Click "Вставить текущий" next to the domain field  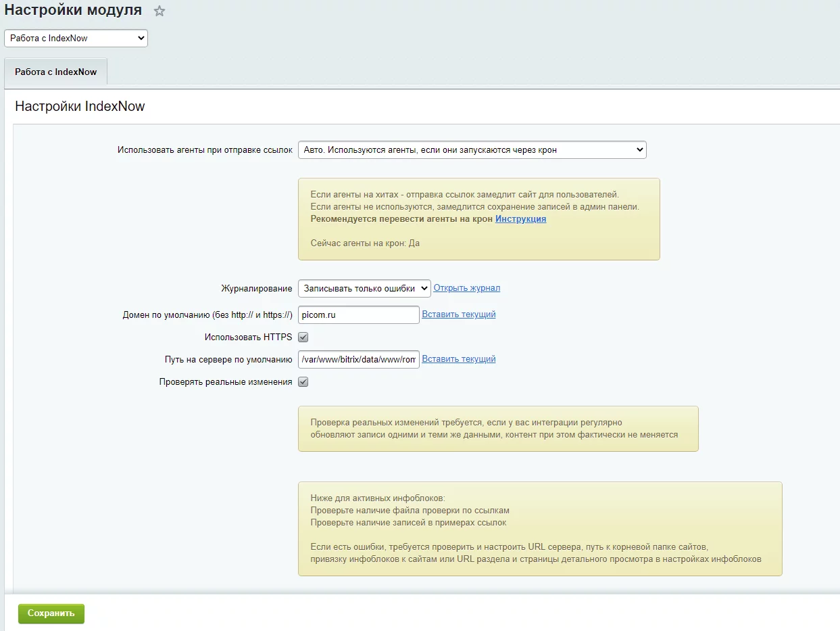coord(459,314)
